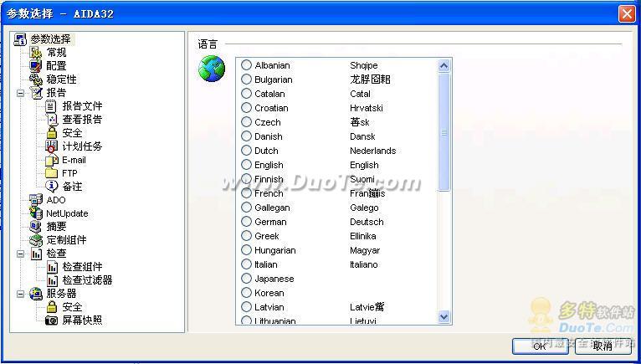Choose Croatian language option
The image size is (641, 364).
[x=246, y=108]
